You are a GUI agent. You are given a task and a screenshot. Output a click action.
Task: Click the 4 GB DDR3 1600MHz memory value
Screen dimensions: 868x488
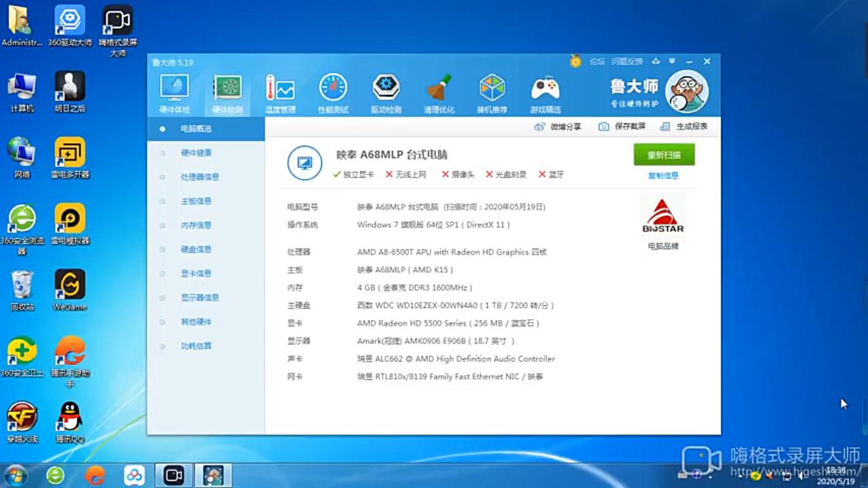point(414,287)
